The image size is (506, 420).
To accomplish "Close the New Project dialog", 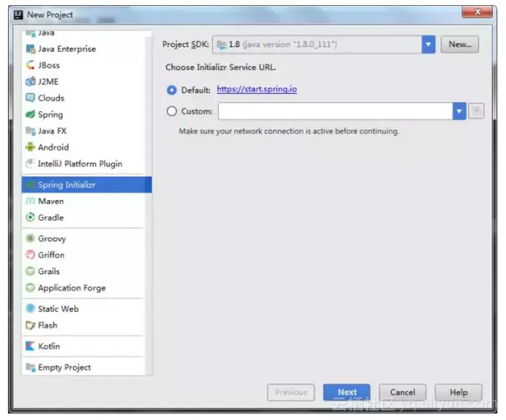I will pos(477,12).
